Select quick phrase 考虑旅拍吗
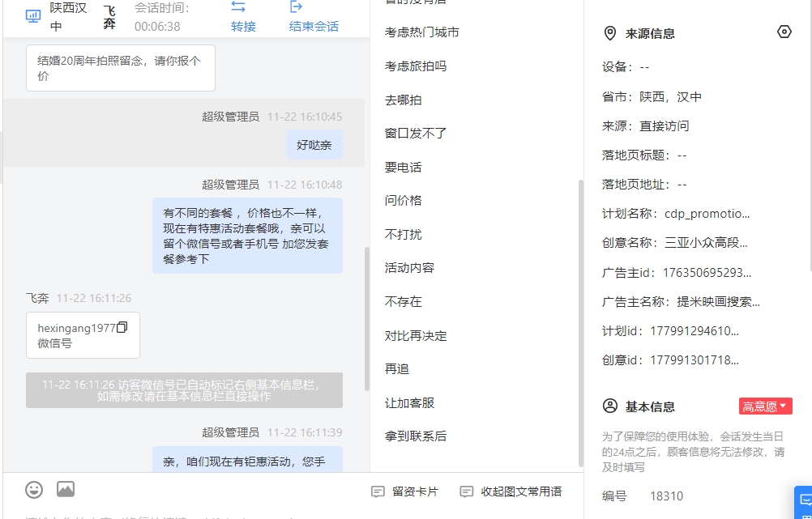This screenshot has height=519, width=812. [x=416, y=66]
